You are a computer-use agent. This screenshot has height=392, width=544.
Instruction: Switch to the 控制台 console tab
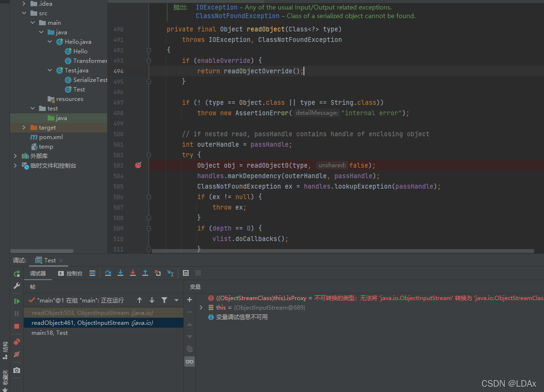click(71, 273)
